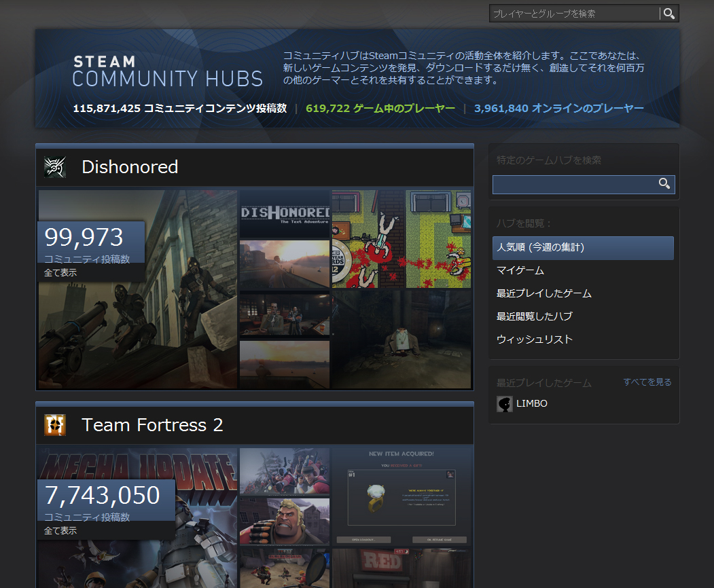Click the player and group search magnifier icon

(x=669, y=14)
